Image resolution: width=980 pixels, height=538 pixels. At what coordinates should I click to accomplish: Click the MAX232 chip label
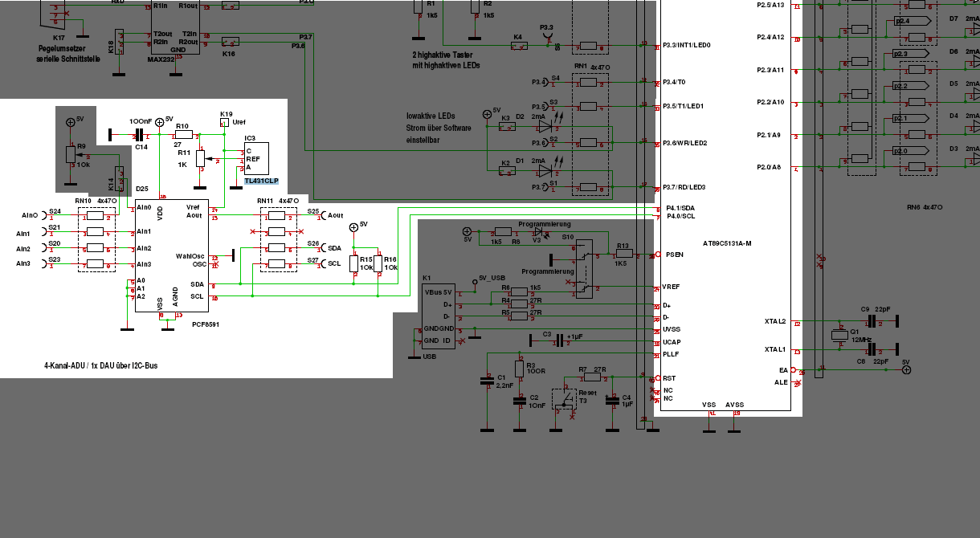161,59
